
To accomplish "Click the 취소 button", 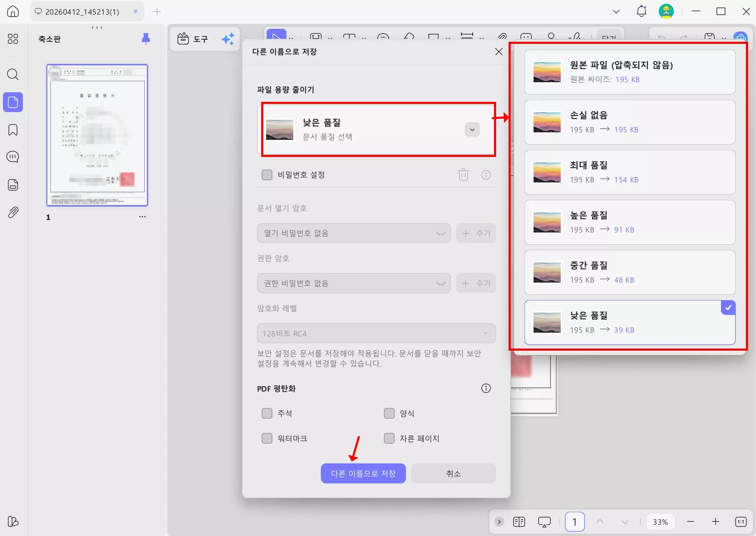I will tap(453, 473).
